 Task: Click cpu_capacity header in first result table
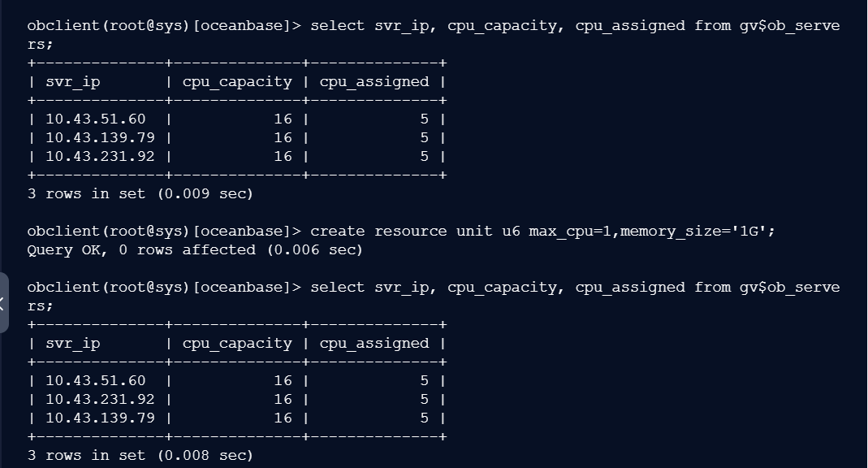point(237,82)
